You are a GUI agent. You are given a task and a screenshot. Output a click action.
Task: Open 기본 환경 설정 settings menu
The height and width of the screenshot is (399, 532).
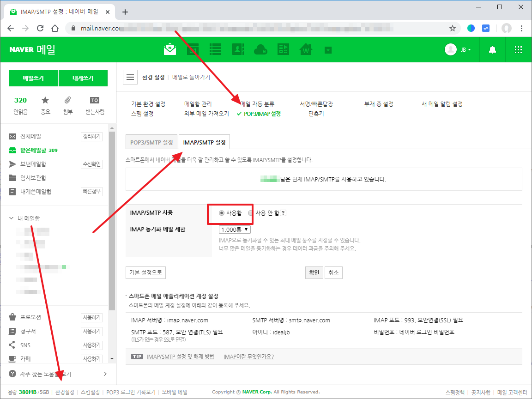[x=148, y=104]
